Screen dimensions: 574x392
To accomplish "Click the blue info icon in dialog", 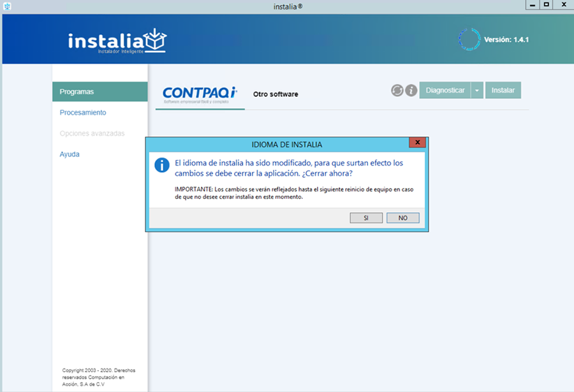I will pyautogui.click(x=162, y=165).
